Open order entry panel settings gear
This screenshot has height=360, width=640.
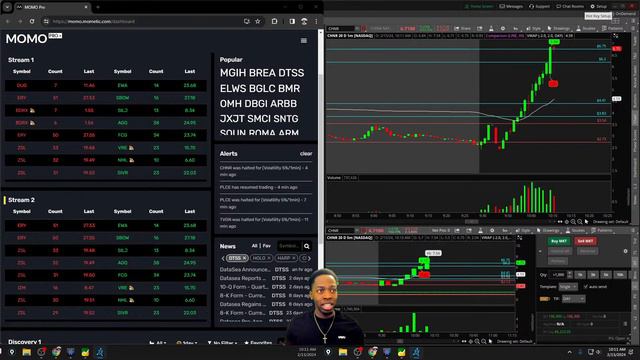click(x=625, y=251)
